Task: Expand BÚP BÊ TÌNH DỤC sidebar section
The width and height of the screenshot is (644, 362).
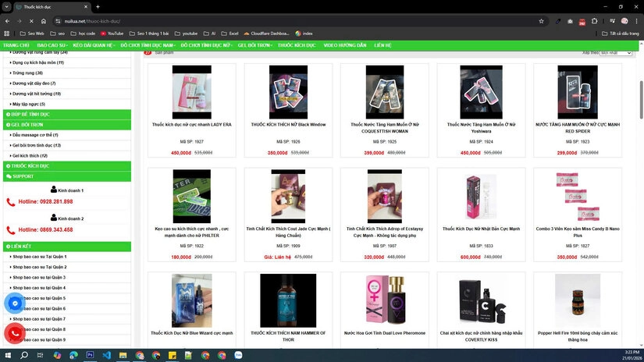Action: click(67, 114)
